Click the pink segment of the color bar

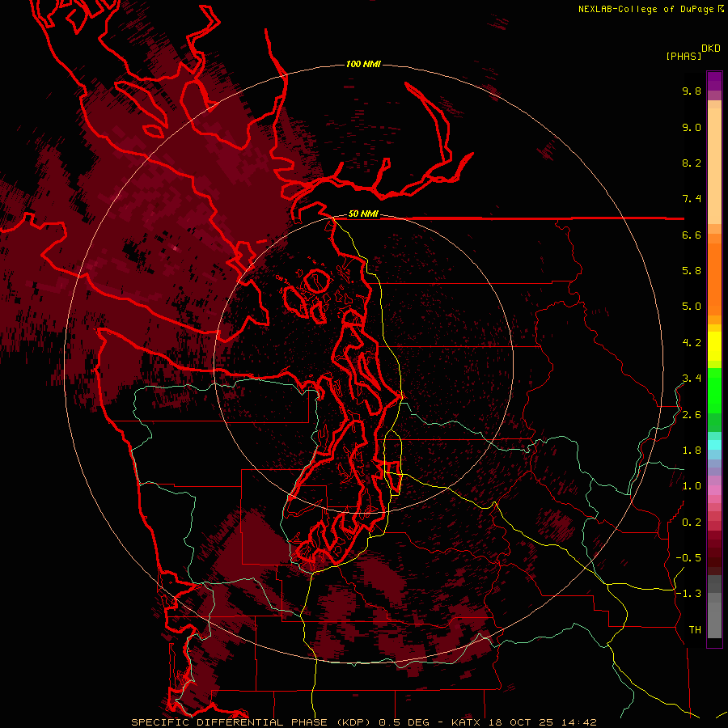pyautogui.click(x=714, y=490)
